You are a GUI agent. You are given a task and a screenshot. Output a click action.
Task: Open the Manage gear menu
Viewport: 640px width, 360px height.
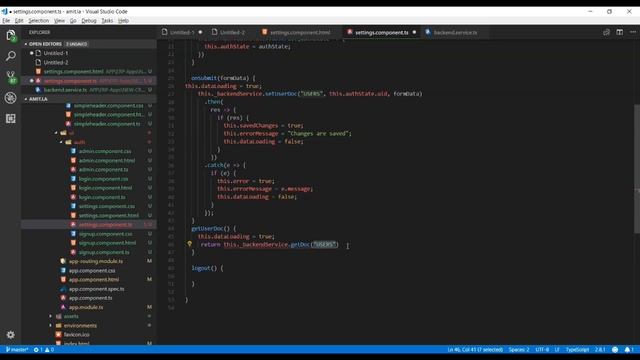(11, 335)
